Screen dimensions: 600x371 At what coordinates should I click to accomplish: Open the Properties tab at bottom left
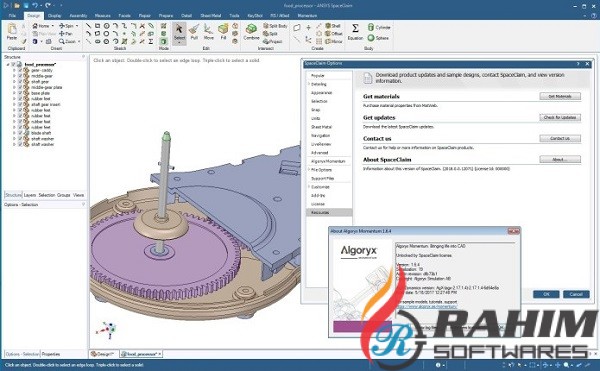tap(51, 354)
